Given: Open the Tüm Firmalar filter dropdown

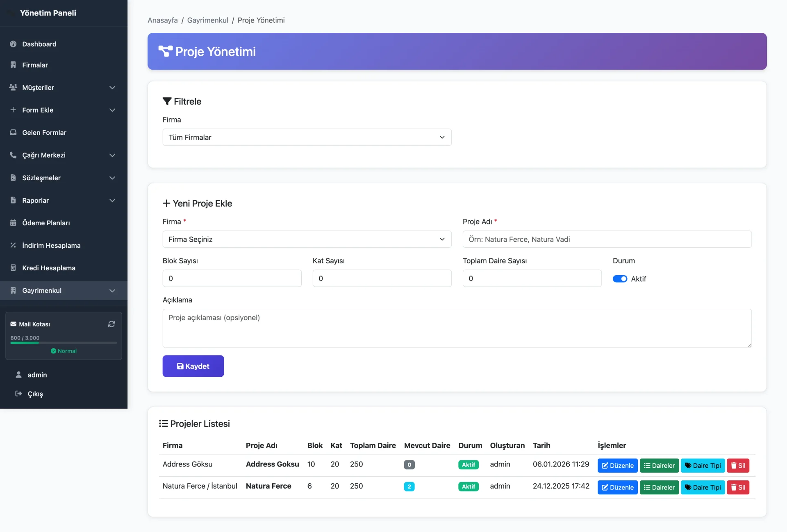Looking at the screenshot, I should tap(307, 137).
